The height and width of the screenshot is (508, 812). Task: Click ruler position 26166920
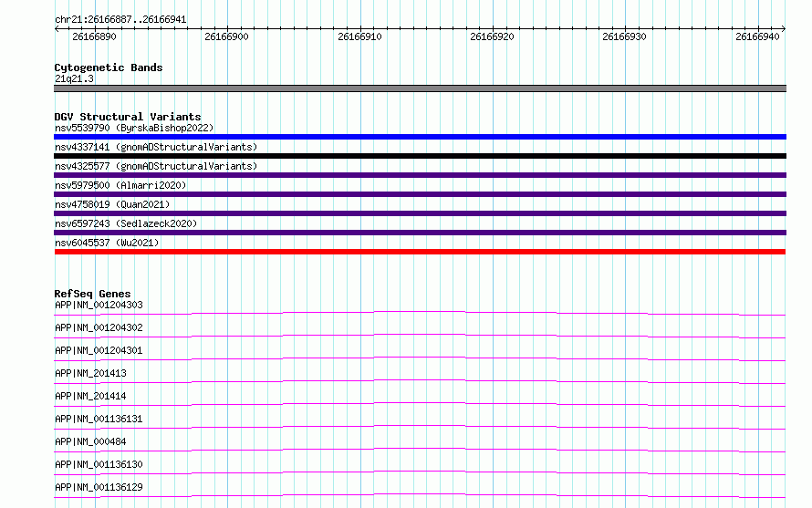click(x=492, y=36)
